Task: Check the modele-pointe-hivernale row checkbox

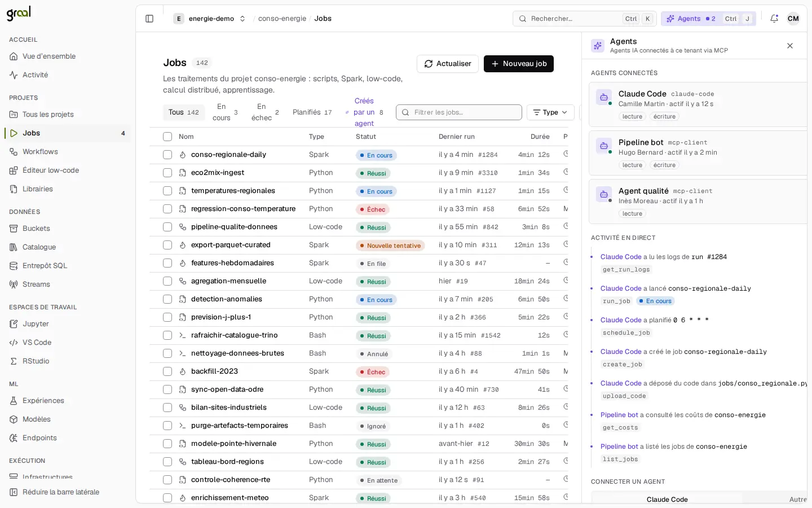Action: 167,444
